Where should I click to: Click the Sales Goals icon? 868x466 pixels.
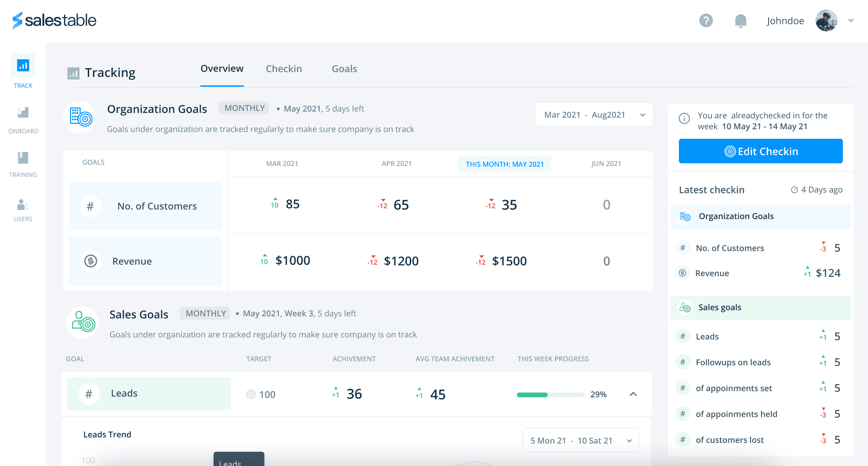click(82, 321)
